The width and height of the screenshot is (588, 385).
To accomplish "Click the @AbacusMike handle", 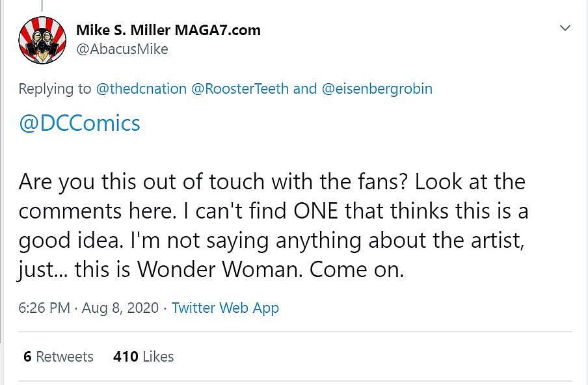I will [x=122, y=49].
